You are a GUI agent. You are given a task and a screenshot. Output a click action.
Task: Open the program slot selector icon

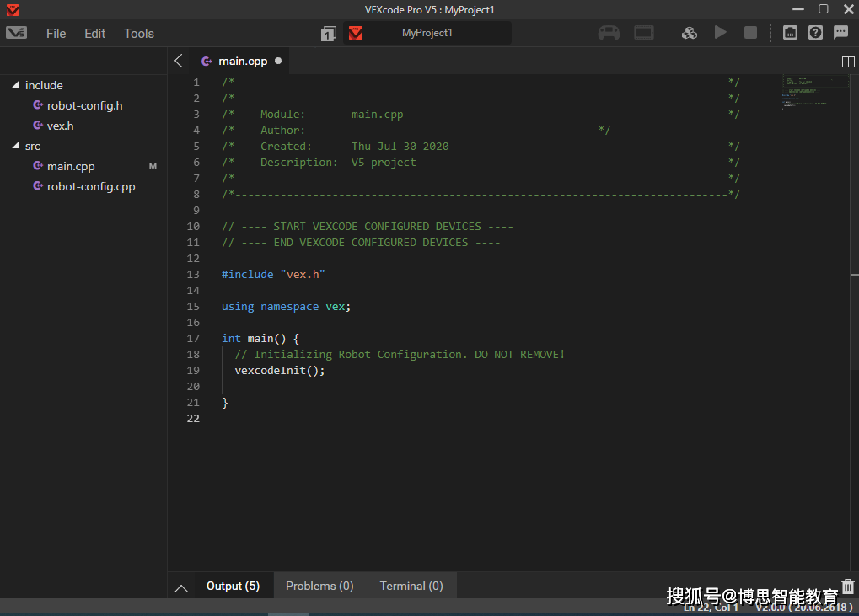[x=328, y=34]
